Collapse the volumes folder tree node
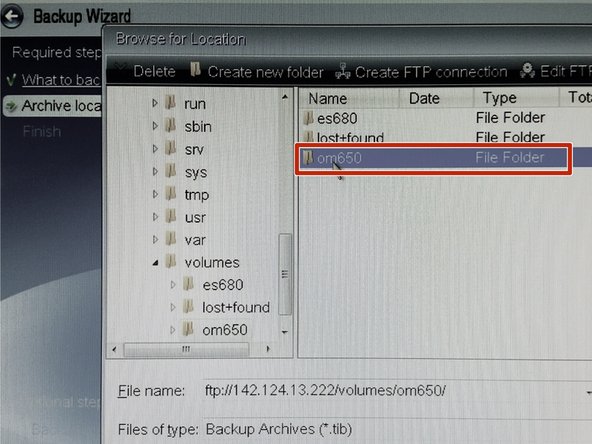Image resolution: width=592 pixels, height=444 pixels. pos(155,263)
